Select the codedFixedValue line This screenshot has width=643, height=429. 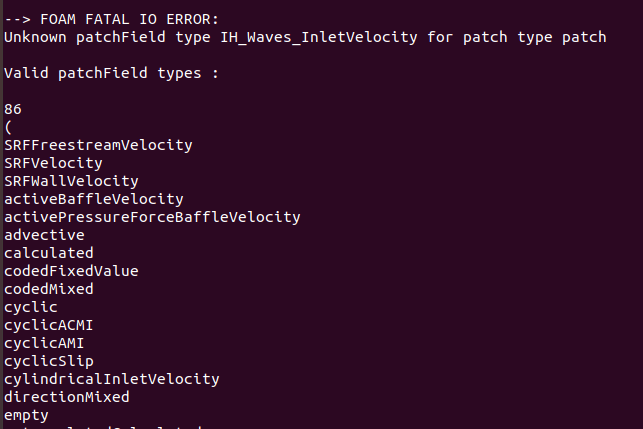71,271
